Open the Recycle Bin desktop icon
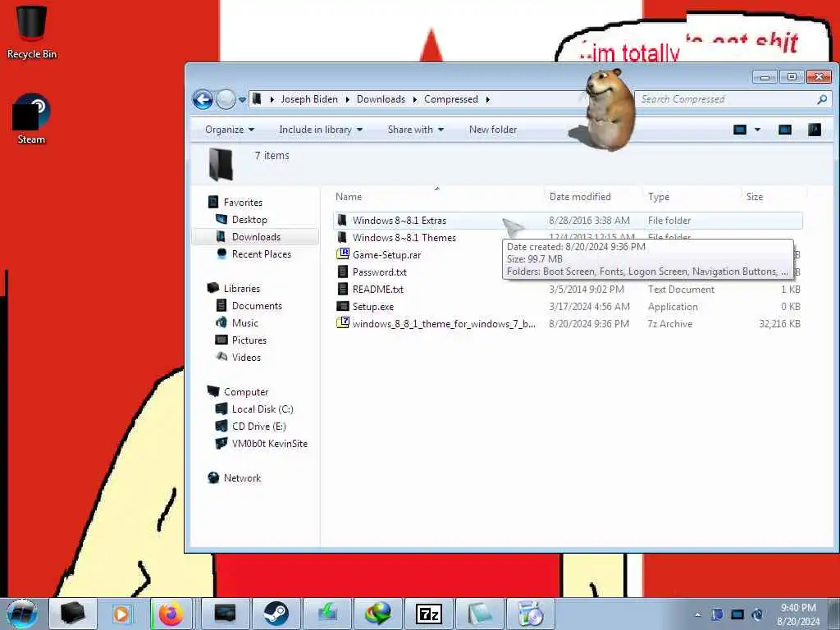This screenshot has height=630, width=840. tap(32, 32)
